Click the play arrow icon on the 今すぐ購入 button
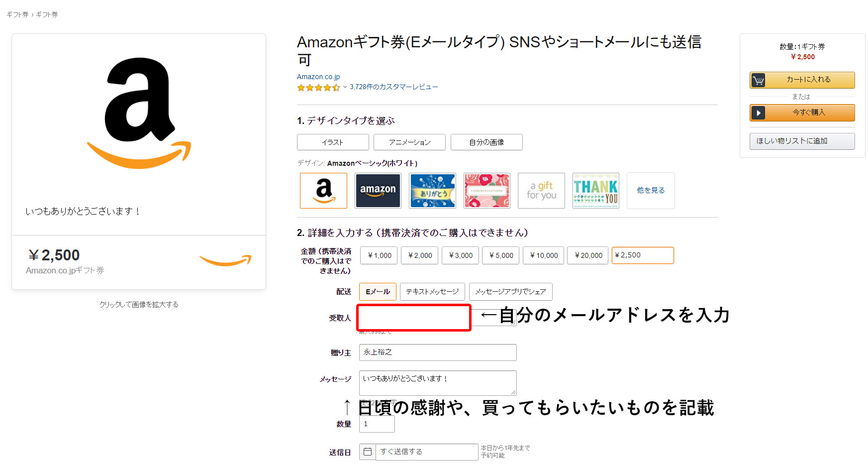Viewport: 868px width, 466px height. pyautogui.click(x=758, y=113)
